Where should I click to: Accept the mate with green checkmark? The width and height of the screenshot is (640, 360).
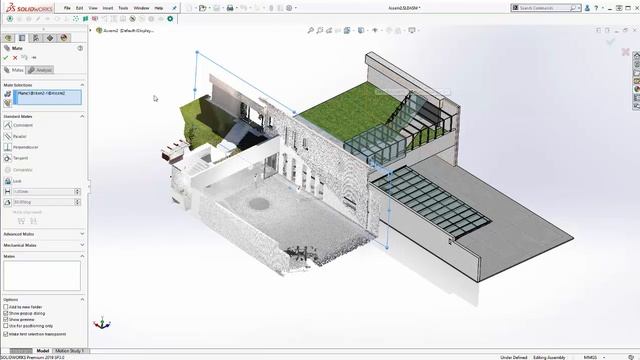point(6,58)
